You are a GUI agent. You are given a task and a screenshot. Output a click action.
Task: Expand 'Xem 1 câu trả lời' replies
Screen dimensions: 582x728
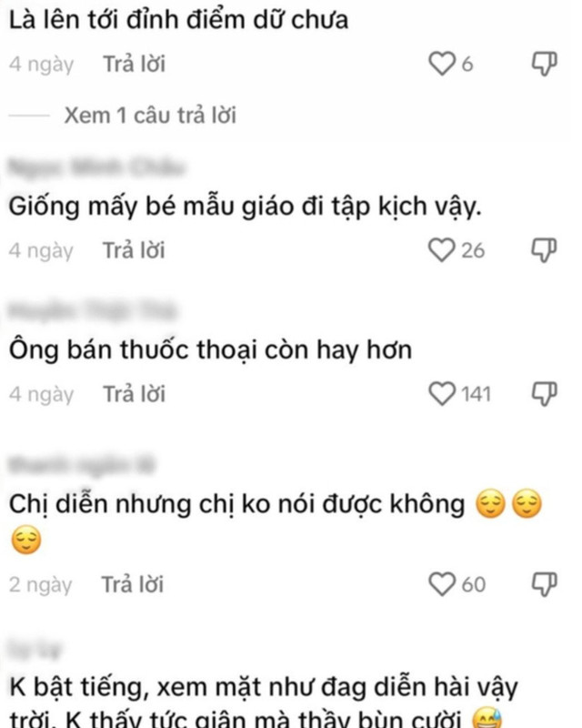click(150, 116)
